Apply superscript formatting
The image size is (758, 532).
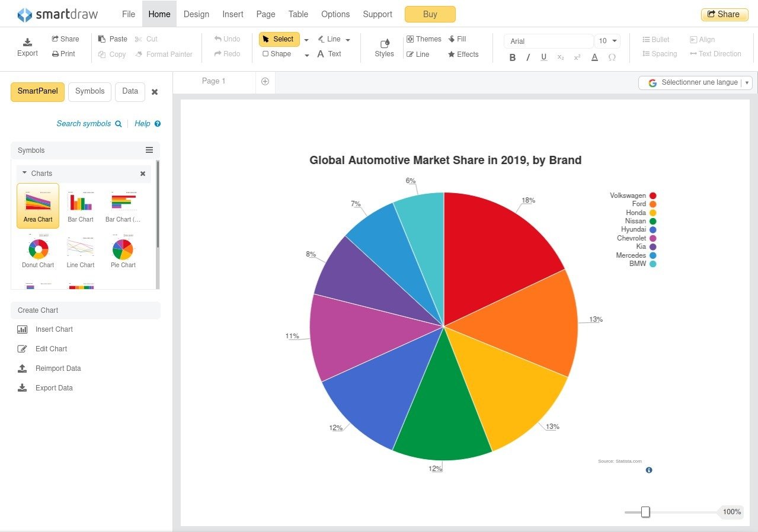click(x=577, y=57)
